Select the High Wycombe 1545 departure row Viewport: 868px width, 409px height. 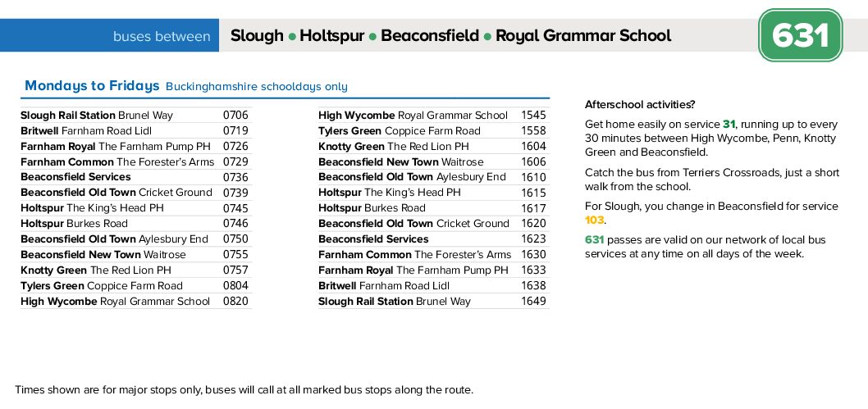click(433, 116)
